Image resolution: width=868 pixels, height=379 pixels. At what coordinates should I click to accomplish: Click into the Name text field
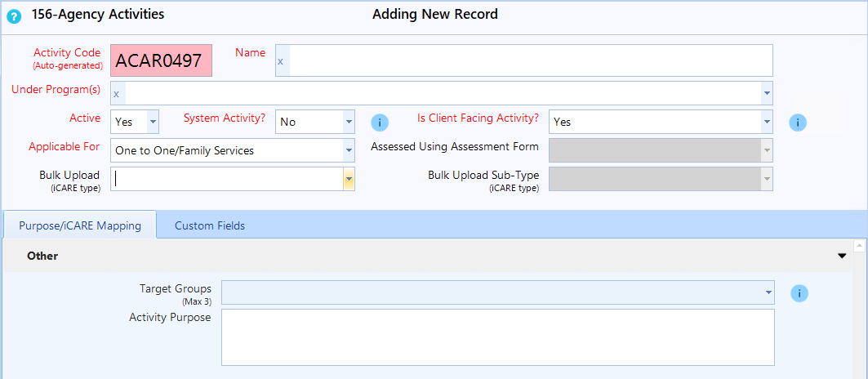click(x=531, y=60)
